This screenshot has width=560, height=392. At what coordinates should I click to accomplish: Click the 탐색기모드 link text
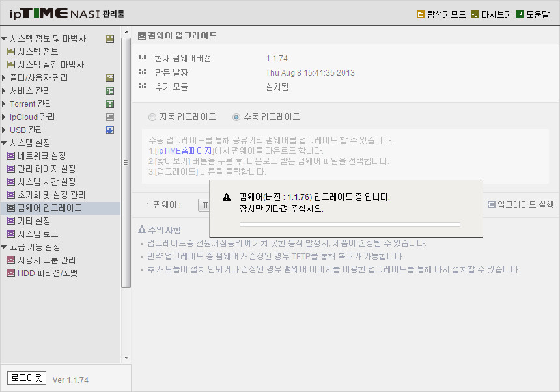[447, 14]
